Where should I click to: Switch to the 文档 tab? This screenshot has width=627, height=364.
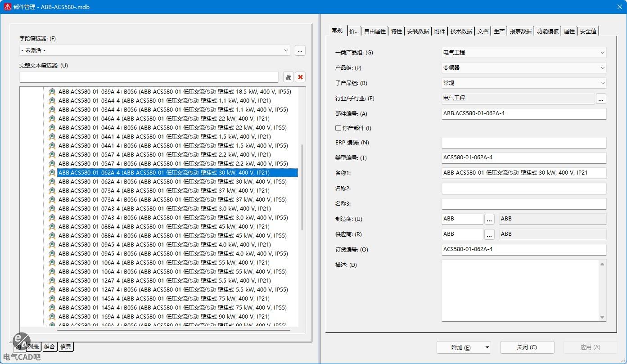click(483, 31)
